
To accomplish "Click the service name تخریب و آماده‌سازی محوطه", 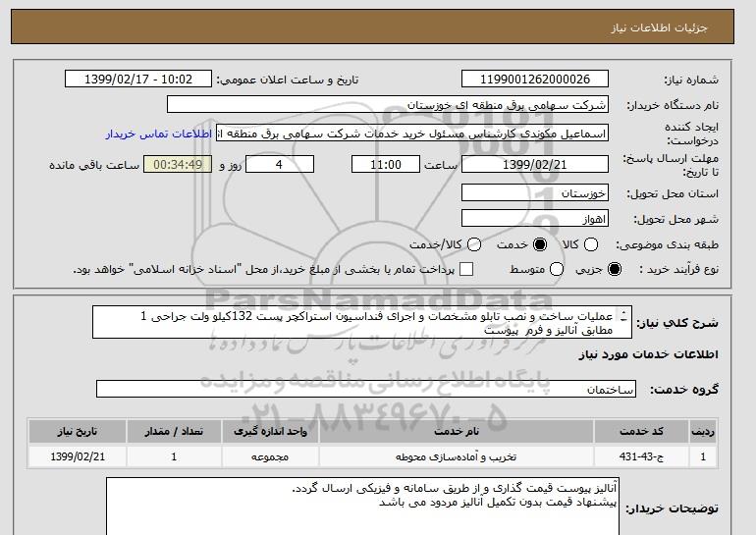I will pyautogui.click(x=457, y=456).
